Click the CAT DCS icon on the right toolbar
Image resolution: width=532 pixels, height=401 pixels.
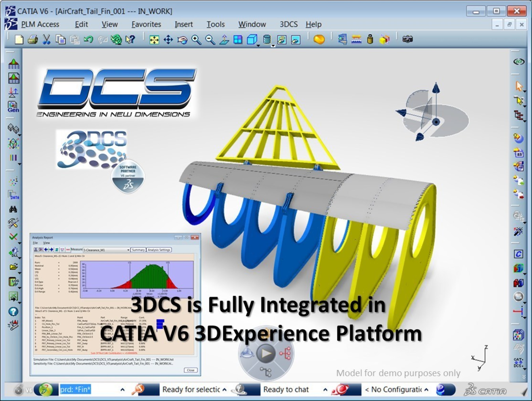click(518, 363)
